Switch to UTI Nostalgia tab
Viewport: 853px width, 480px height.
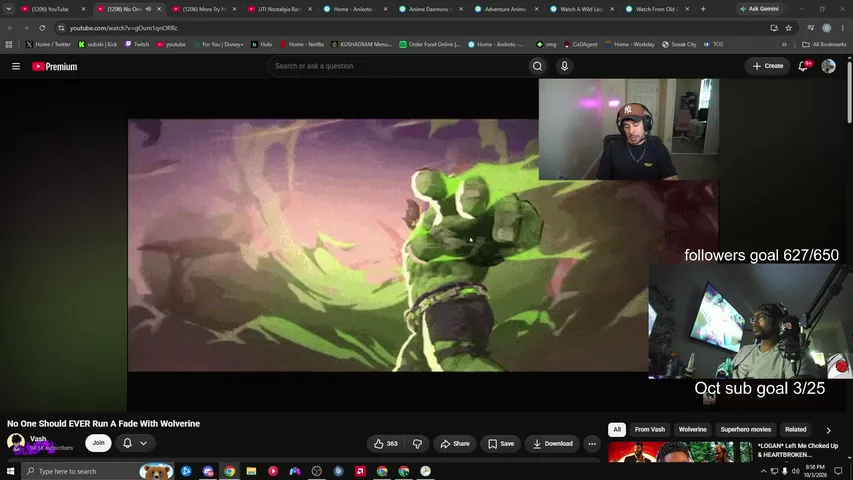pos(279,9)
